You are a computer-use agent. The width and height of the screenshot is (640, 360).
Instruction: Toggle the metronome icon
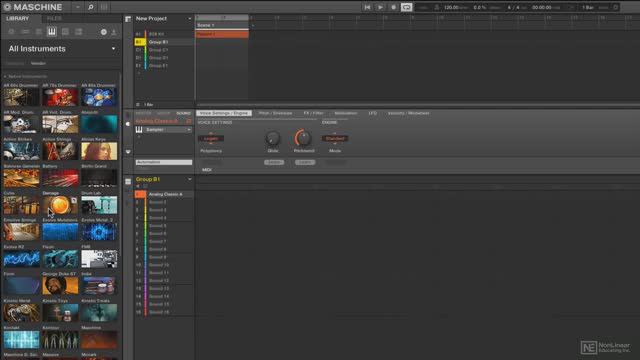[437, 7]
